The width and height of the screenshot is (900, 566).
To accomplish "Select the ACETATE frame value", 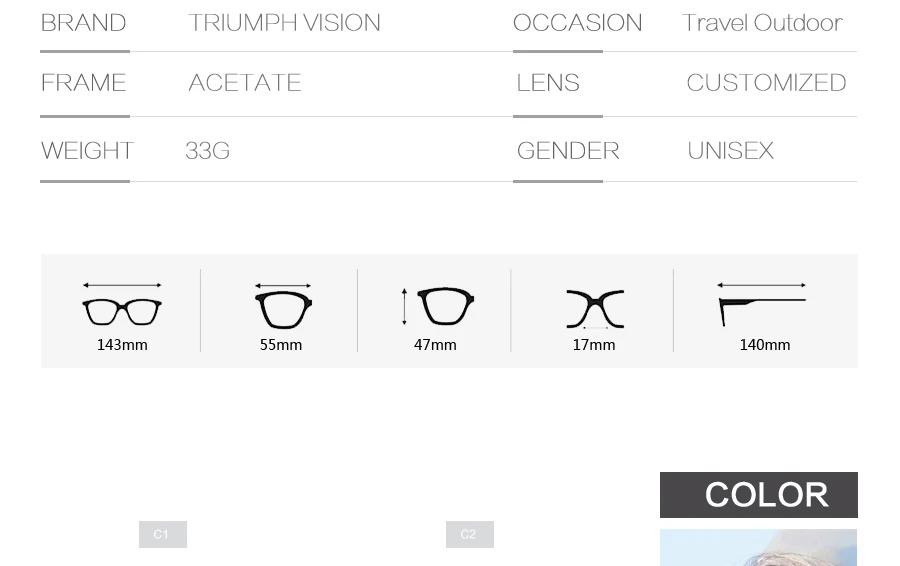I will click(245, 83).
